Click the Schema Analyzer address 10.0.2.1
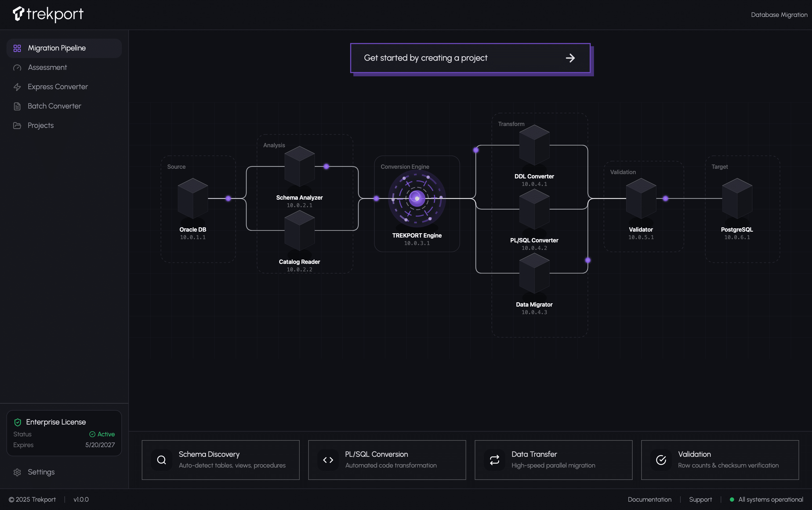Viewport: 812px width, 510px height. (x=300, y=205)
